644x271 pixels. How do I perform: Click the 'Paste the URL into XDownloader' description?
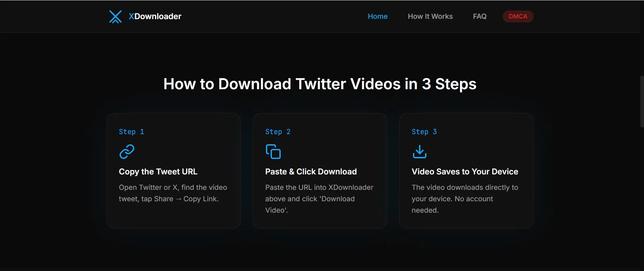coord(319,199)
